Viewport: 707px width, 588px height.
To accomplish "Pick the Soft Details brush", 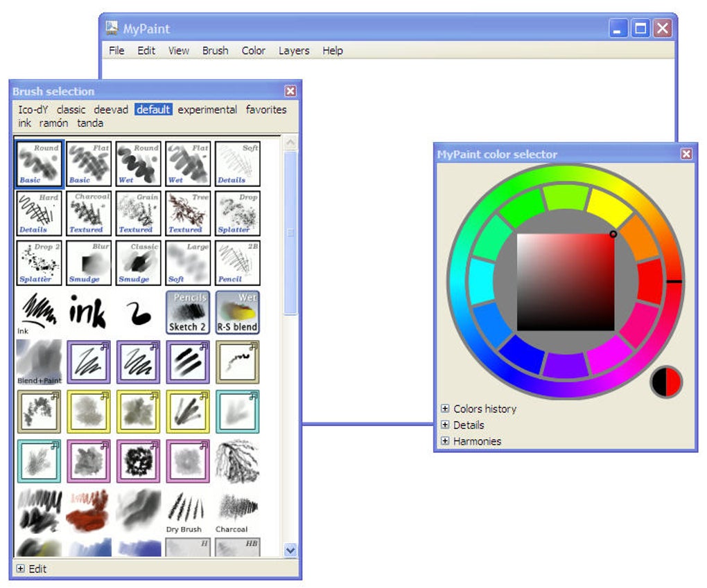I will click(238, 163).
